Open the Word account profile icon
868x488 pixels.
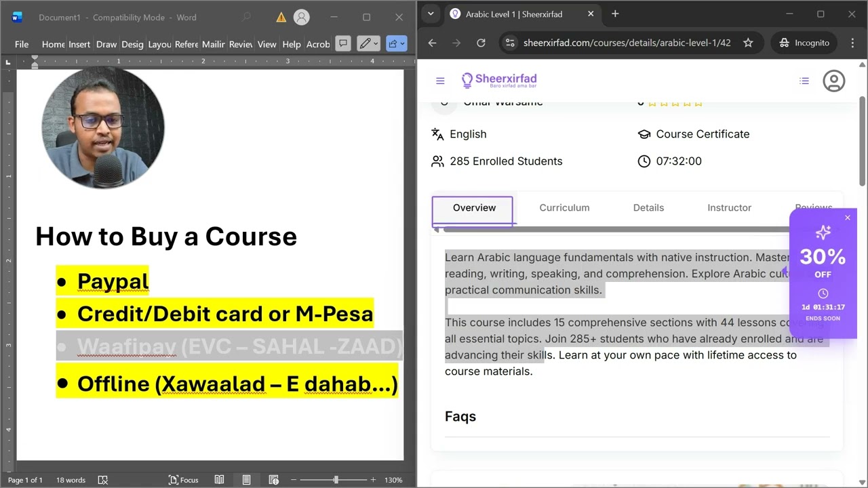[x=302, y=17]
